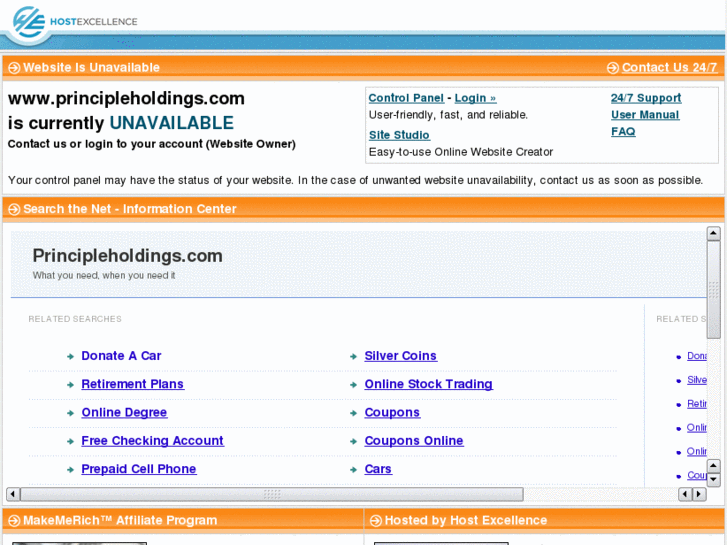This screenshot has height=545, width=727.
Task: Click the right arrow of the horizontal scrollbar
Action: coord(699,494)
